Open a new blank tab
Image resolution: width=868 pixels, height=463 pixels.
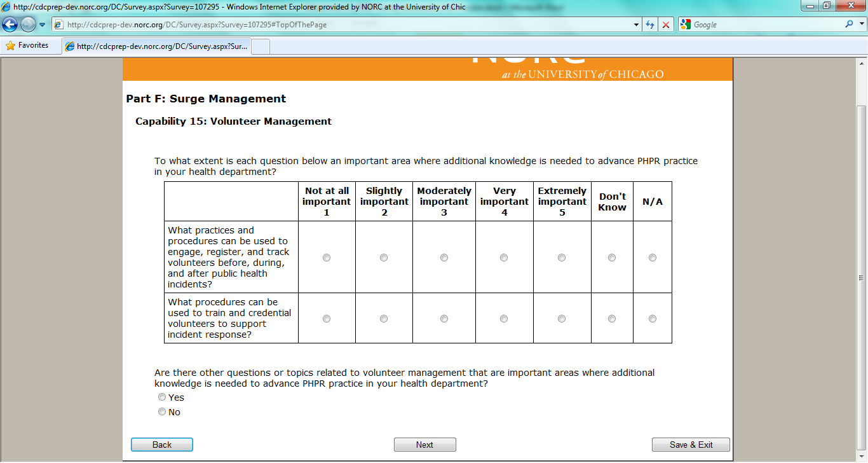tap(261, 46)
